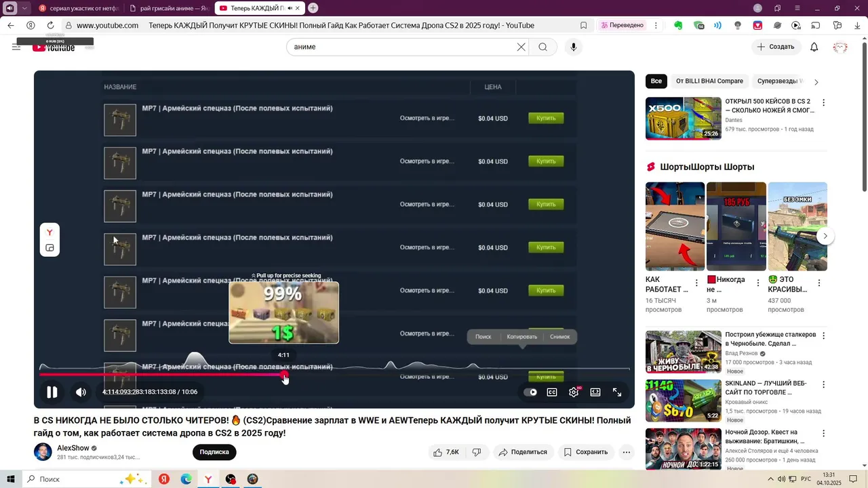Toggle the autoplay switch in the player
The height and width of the screenshot is (488, 868).
530,392
